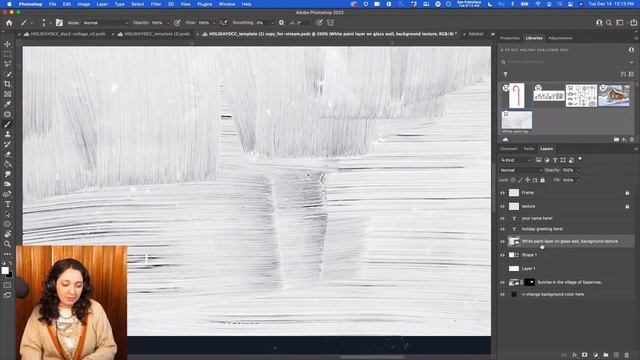Click the add layer style fx icon

pos(574,355)
